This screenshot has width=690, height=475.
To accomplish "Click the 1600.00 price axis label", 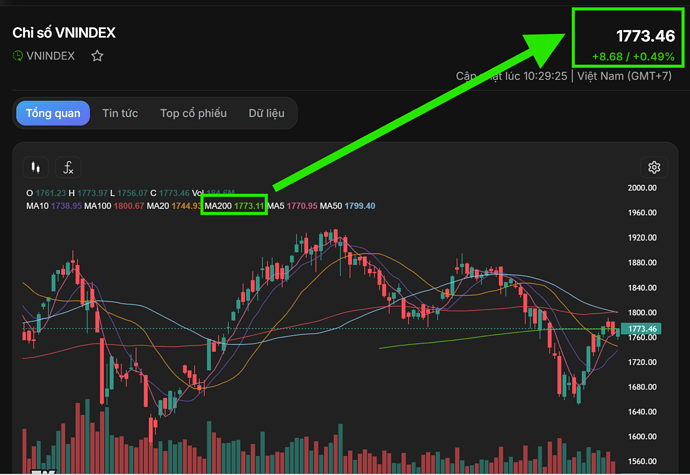I will point(642,437).
